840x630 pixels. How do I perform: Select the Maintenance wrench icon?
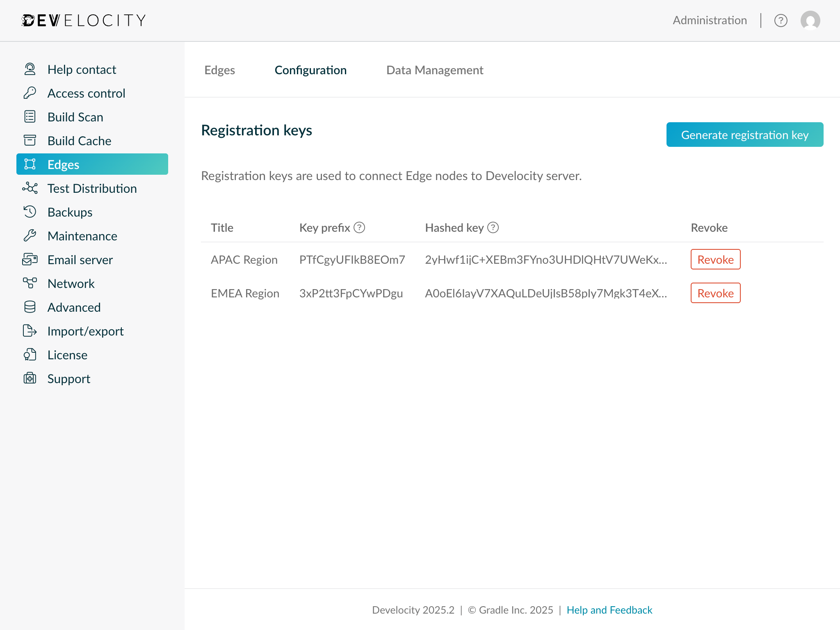(x=29, y=236)
